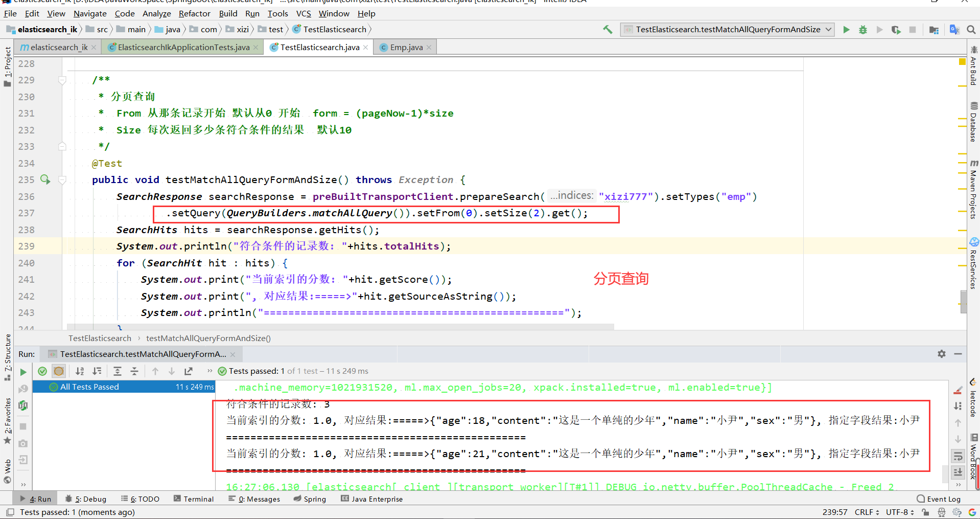
Task: Fold method body at line 235
Action: point(62,180)
